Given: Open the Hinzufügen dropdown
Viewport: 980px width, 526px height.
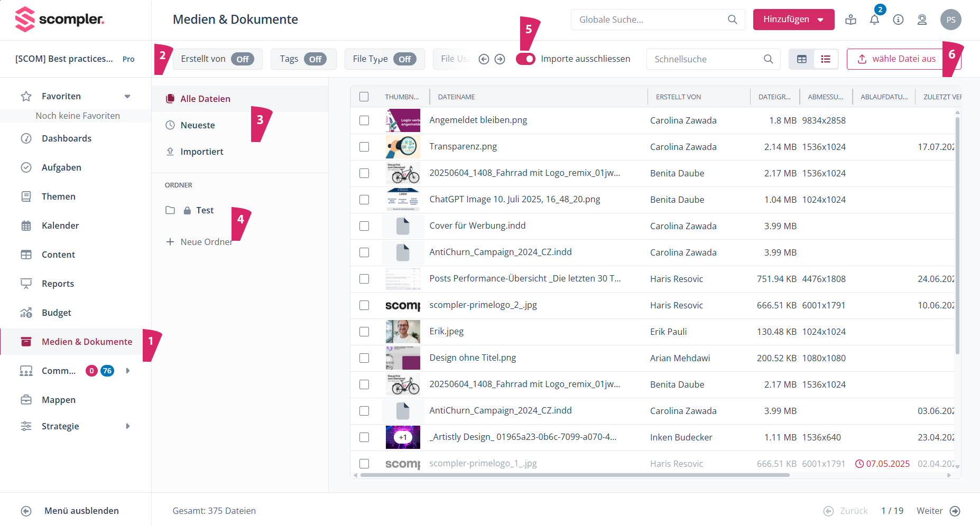Looking at the screenshot, I should [x=793, y=20].
